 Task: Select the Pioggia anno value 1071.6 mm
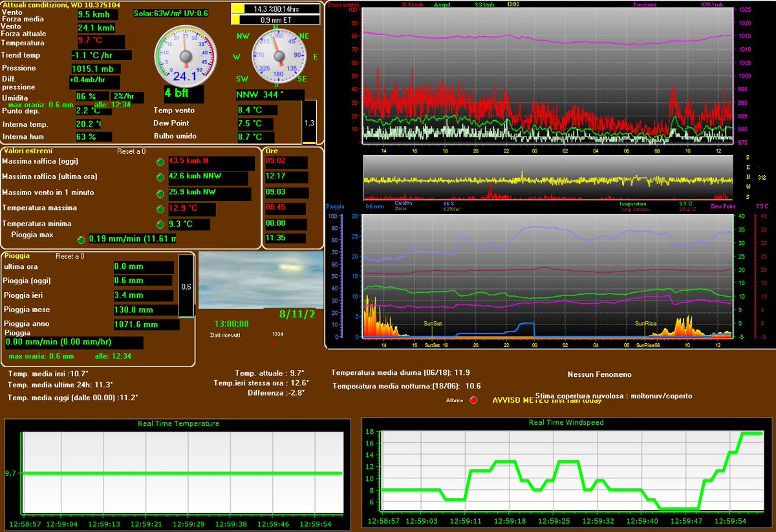coord(147,325)
